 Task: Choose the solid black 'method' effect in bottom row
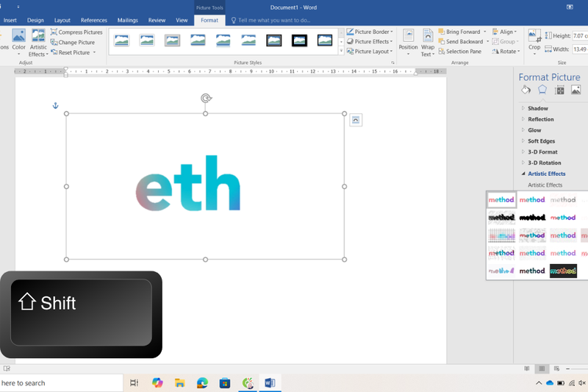532,271
